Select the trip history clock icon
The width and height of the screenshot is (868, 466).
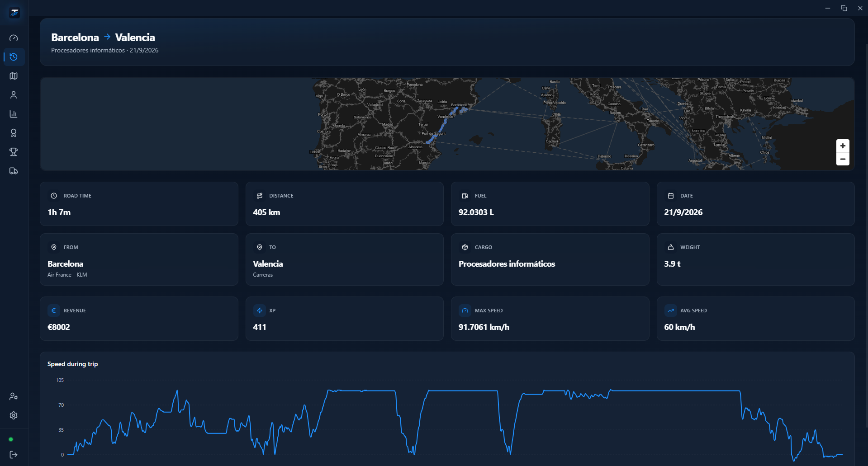[x=14, y=57]
